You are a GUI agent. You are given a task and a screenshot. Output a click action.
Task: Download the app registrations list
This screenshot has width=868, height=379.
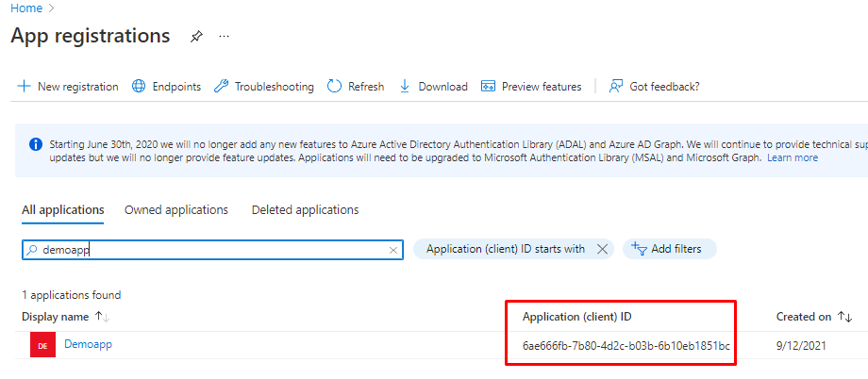pyautogui.click(x=433, y=87)
